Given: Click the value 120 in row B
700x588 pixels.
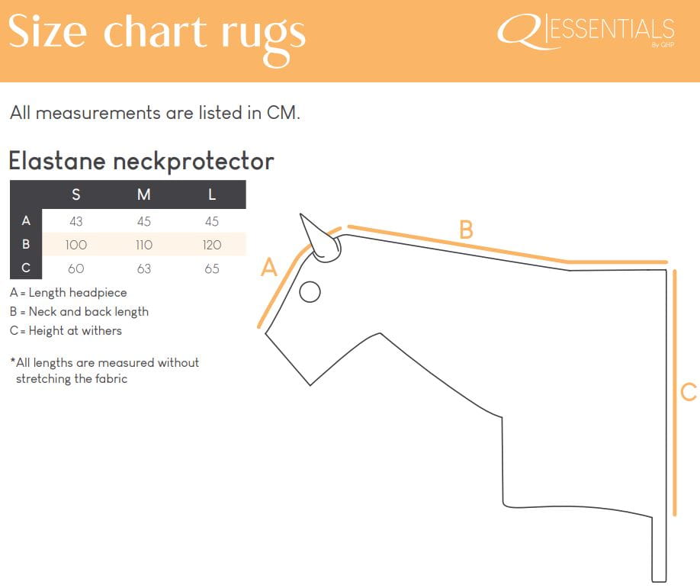Looking at the screenshot, I should (212, 245).
